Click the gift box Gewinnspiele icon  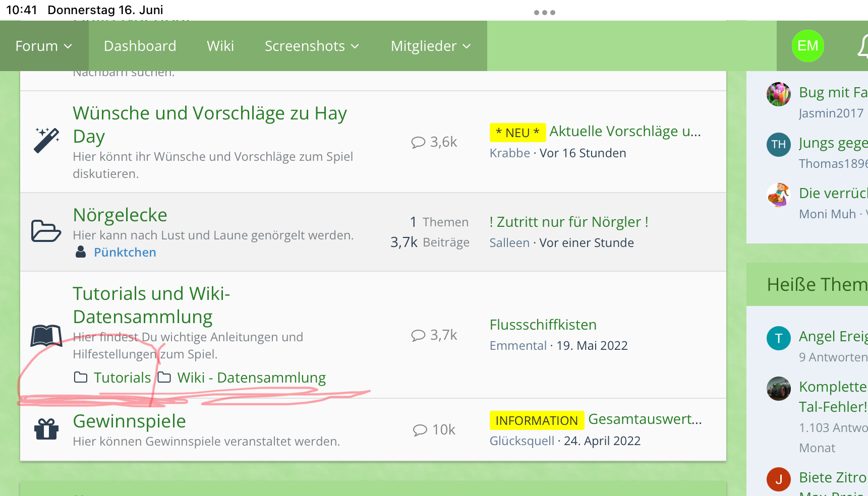46,429
